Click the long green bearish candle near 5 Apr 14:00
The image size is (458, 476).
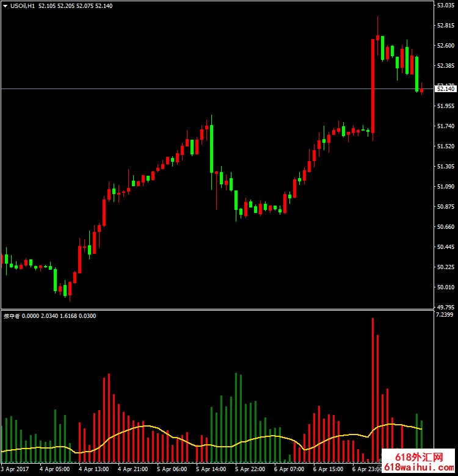pos(211,148)
